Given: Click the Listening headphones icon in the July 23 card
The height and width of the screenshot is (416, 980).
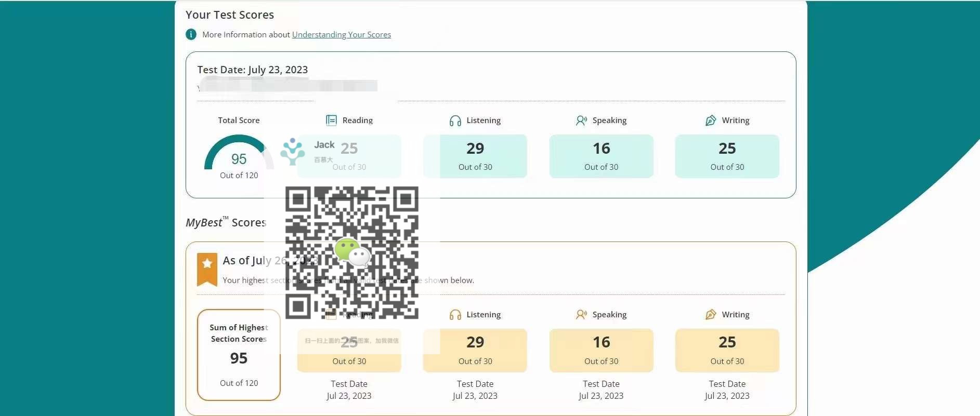Looking at the screenshot, I should click(455, 120).
